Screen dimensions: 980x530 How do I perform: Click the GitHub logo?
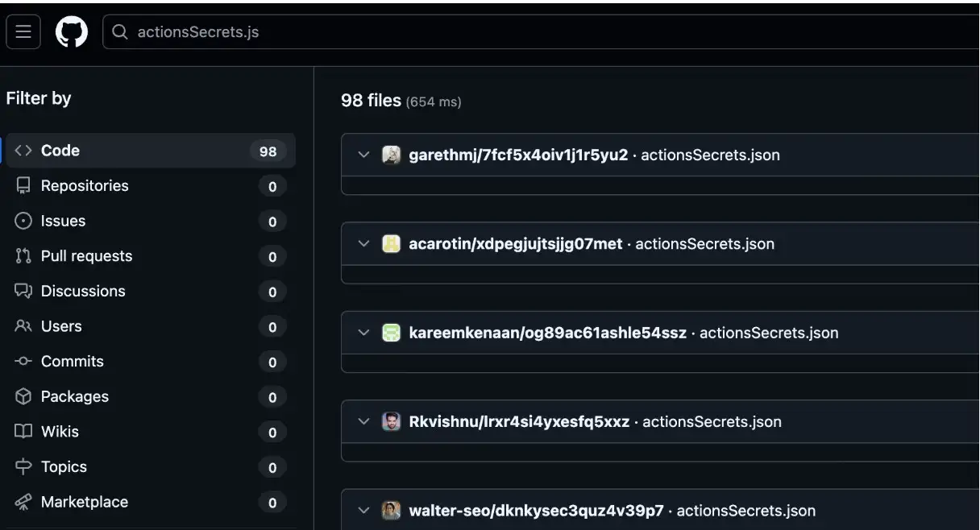[x=72, y=31]
